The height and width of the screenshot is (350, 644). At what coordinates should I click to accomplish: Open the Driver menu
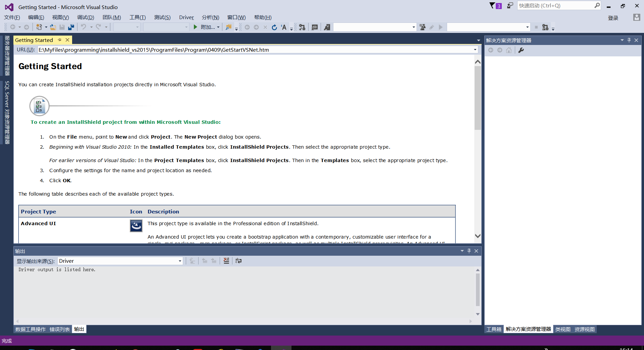186,17
